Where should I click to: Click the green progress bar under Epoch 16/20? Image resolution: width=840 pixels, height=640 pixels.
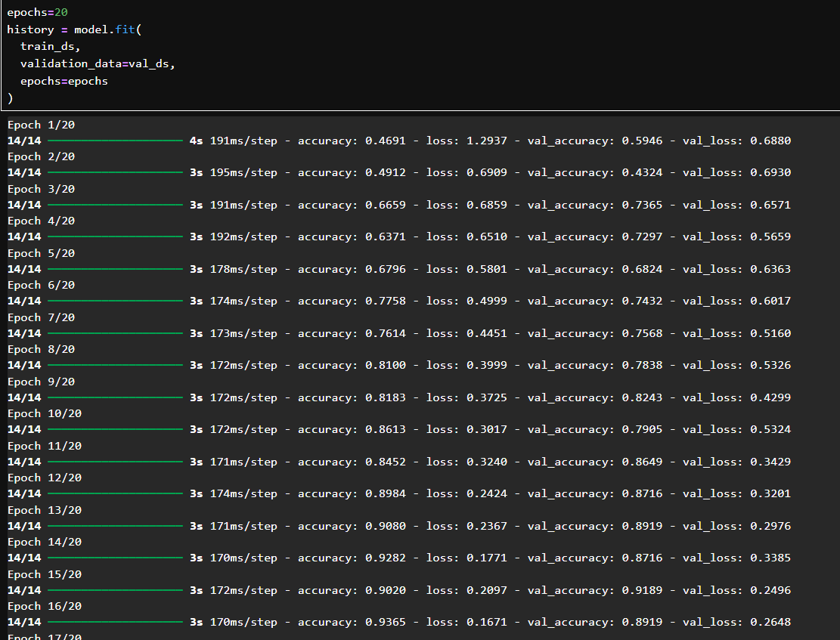point(115,623)
